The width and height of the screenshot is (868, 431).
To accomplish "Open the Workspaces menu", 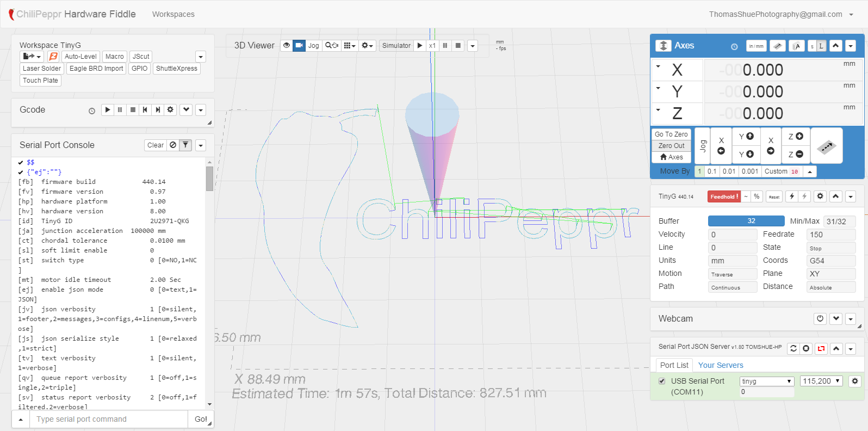I will 173,14.
